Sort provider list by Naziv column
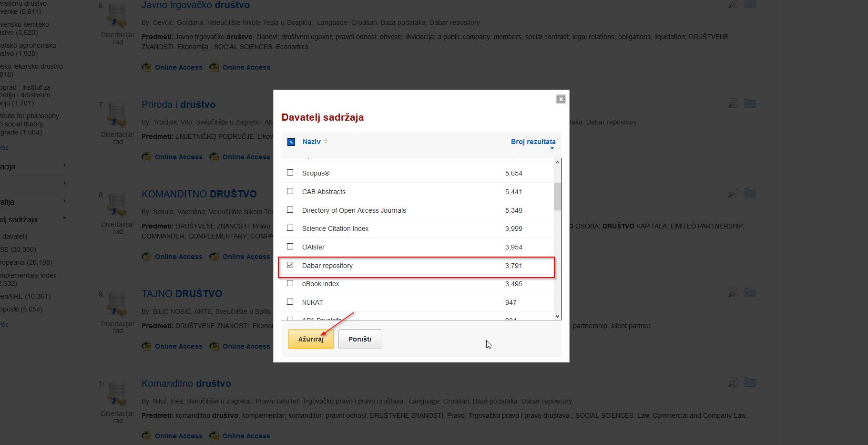Image resolution: width=868 pixels, height=445 pixels. 312,142
